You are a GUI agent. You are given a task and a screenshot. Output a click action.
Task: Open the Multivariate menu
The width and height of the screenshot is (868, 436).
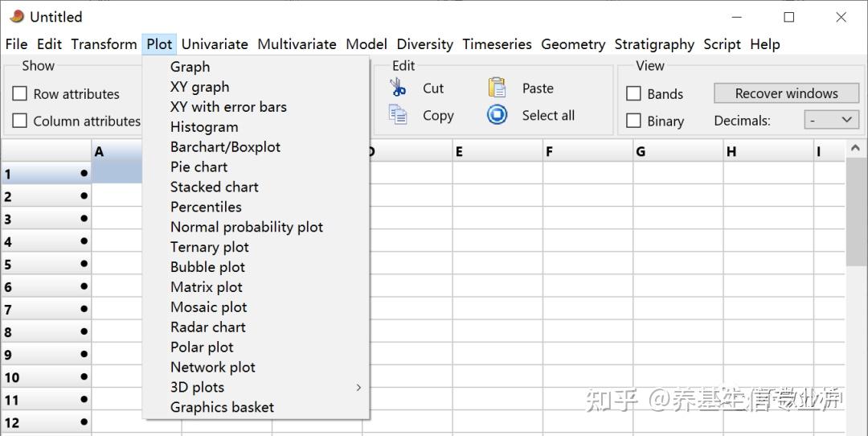click(x=297, y=44)
